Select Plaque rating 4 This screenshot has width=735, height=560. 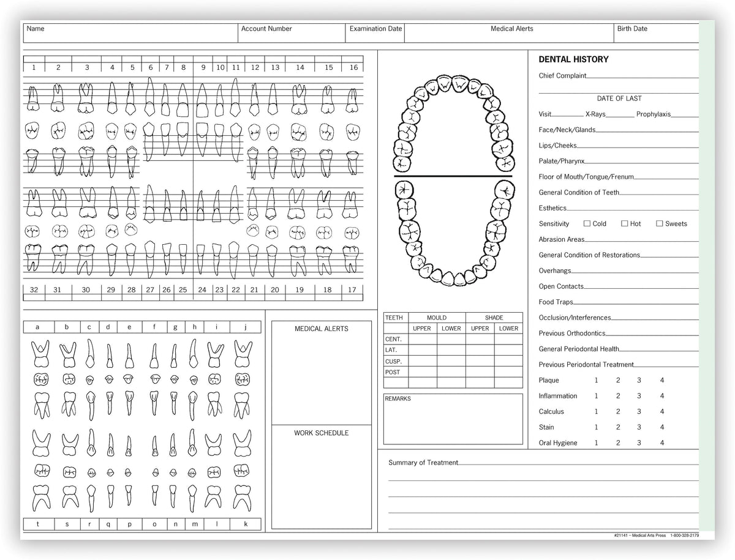(x=662, y=381)
